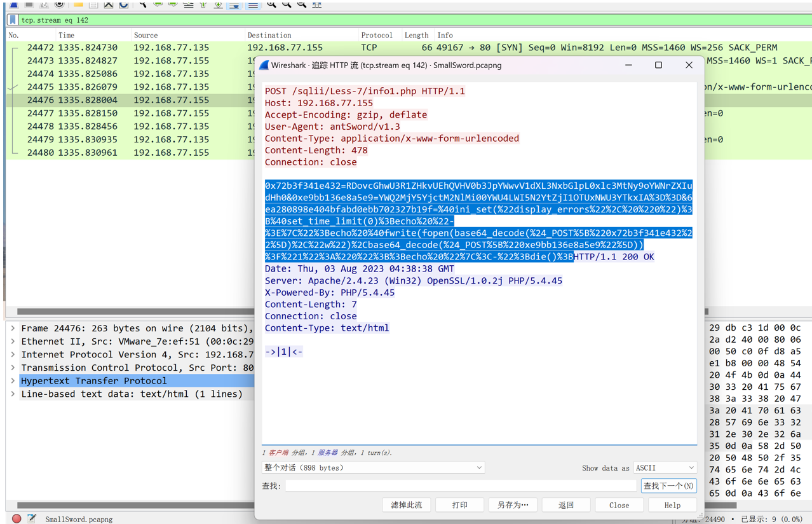The width and height of the screenshot is (812, 524).
Task: Sort packets by the Protocol column header
Action: click(x=377, y=35)
